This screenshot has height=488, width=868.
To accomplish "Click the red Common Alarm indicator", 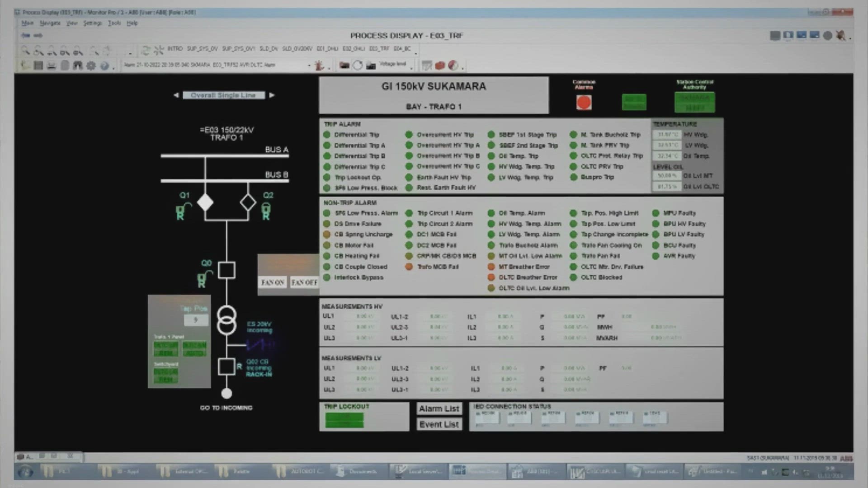I will tap(584, 103).
